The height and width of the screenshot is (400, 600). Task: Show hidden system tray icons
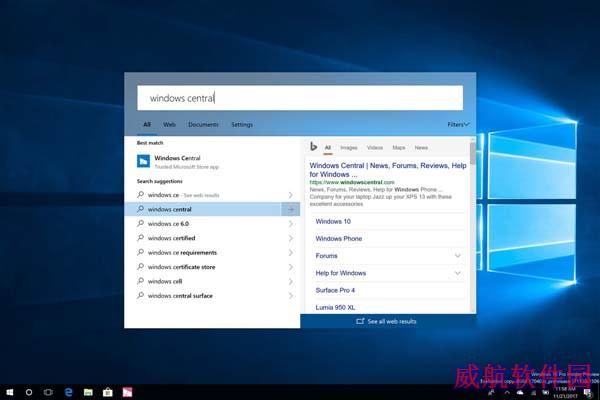pyautogui.click(x=507, y=393)
